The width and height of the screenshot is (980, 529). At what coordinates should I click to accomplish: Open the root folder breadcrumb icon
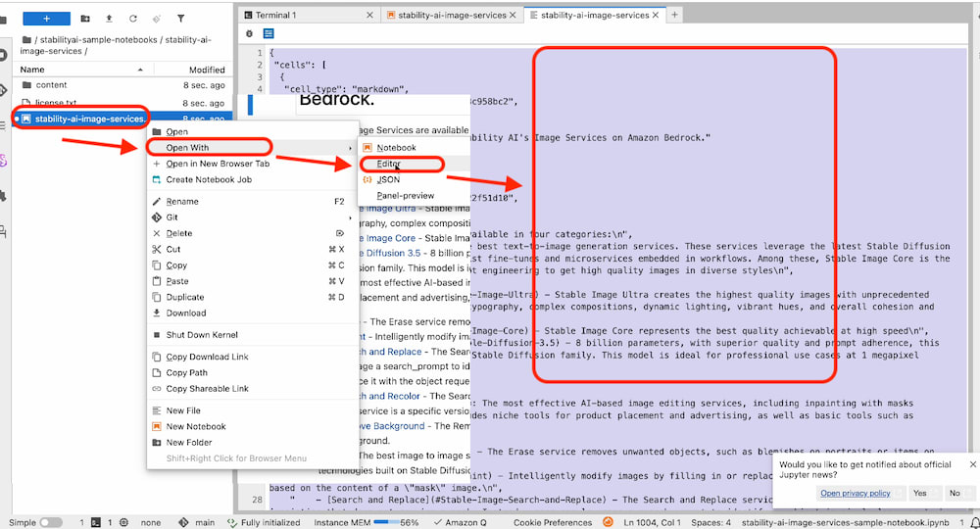26,39
